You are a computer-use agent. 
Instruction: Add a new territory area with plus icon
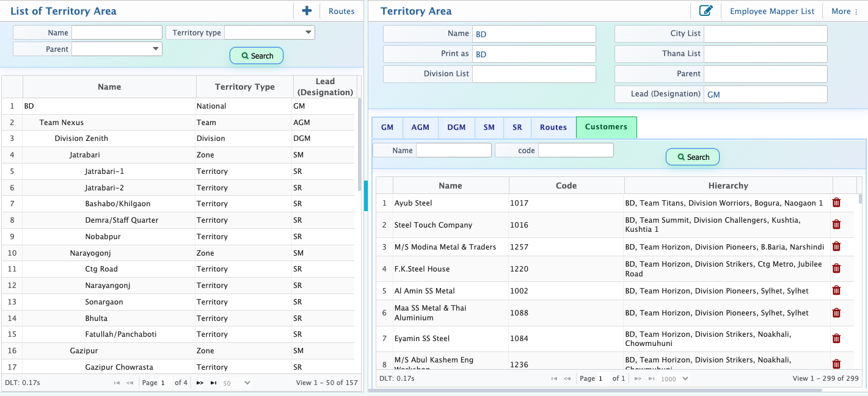coord(307,11)
